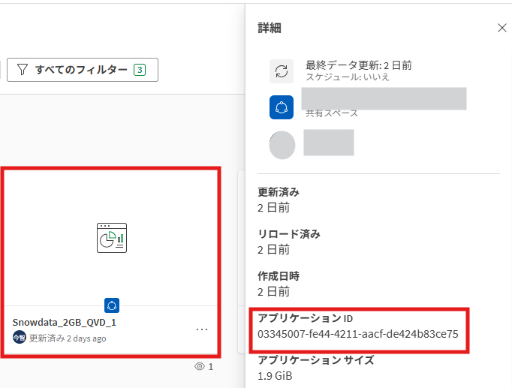This screenshot has height=388, width=512.
Task: Click the アプリケーション ID label
Action: 305,318
